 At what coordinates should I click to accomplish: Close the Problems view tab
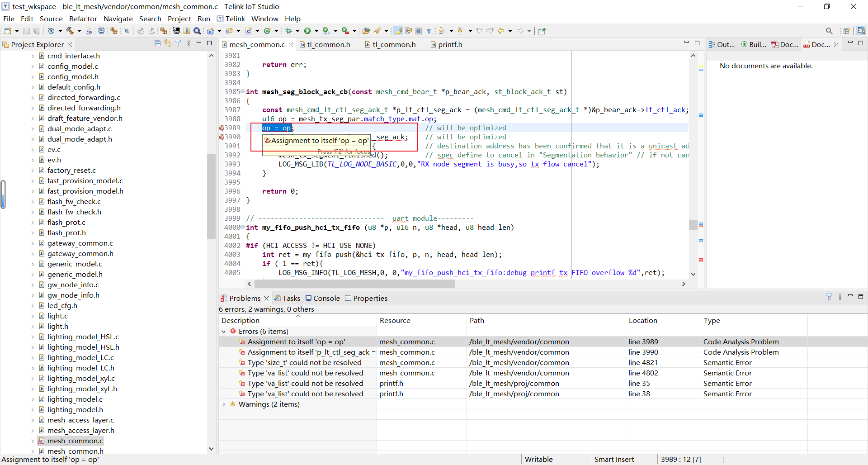[x=266, y=298]
